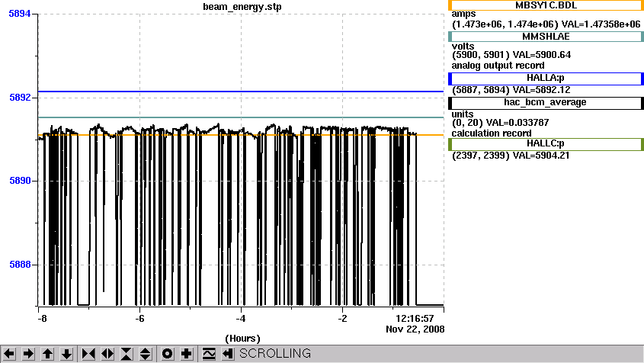Viewport: 644px width, 363px height.
Task: Pan the graph left with left-arrow button
Action: (x=9, y=354)
